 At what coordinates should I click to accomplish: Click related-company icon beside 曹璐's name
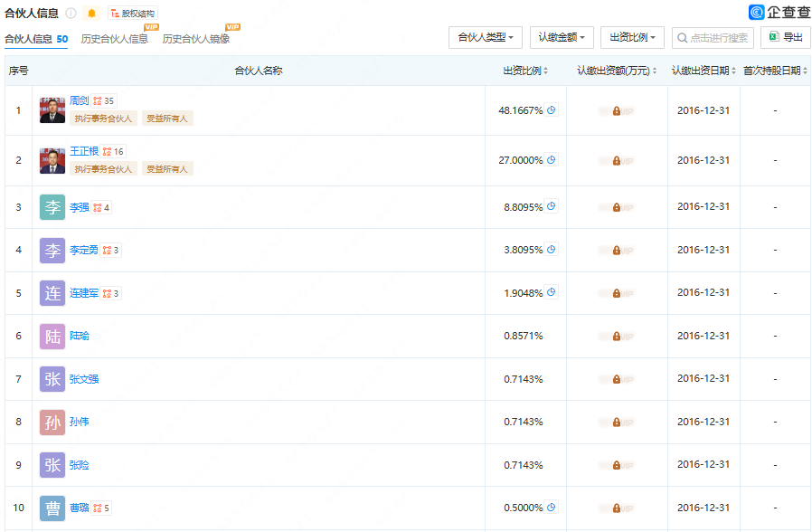[98, 508]
